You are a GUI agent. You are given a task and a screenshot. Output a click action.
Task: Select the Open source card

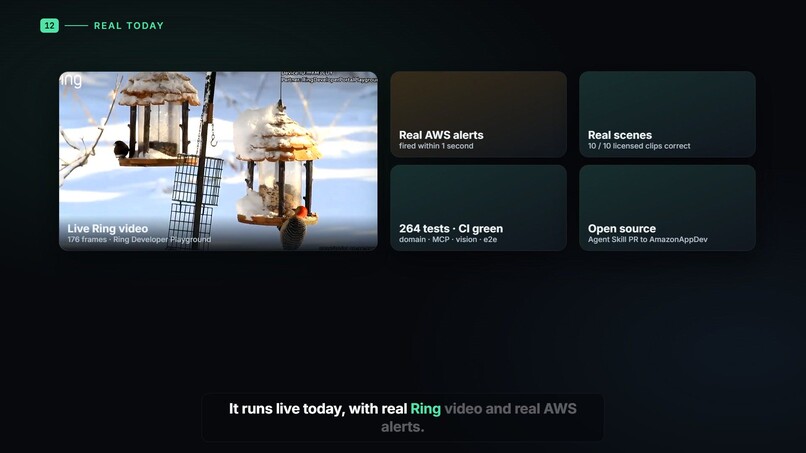click(x=667, y=208)
